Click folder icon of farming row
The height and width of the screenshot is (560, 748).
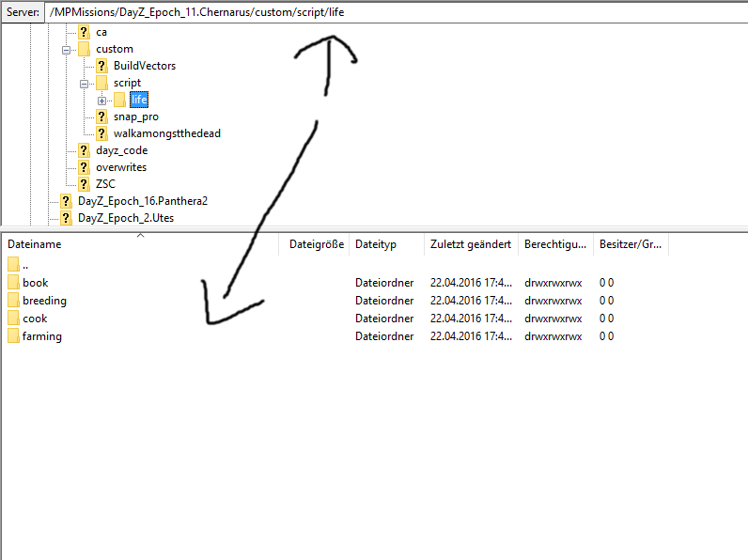click(13, 336)
